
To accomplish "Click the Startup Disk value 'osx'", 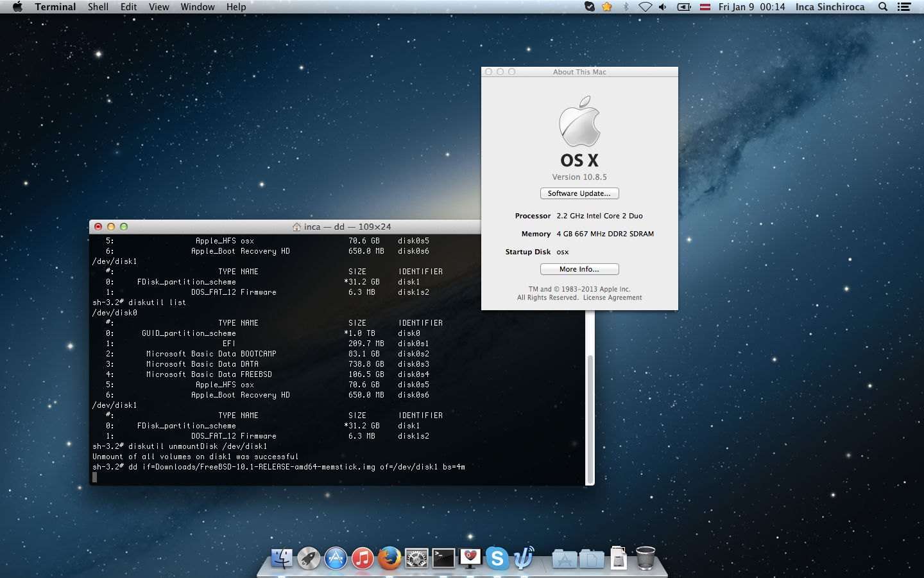I will click(x=563, y=252).
